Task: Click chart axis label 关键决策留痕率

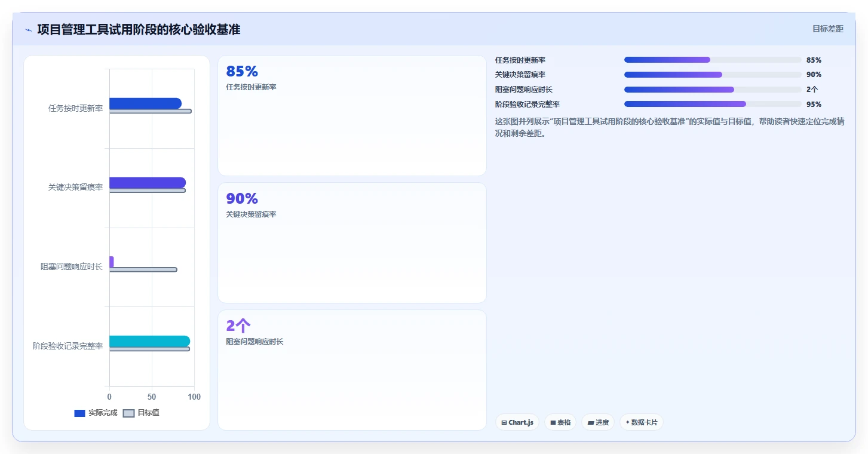Action: click(x=76, y=187)
